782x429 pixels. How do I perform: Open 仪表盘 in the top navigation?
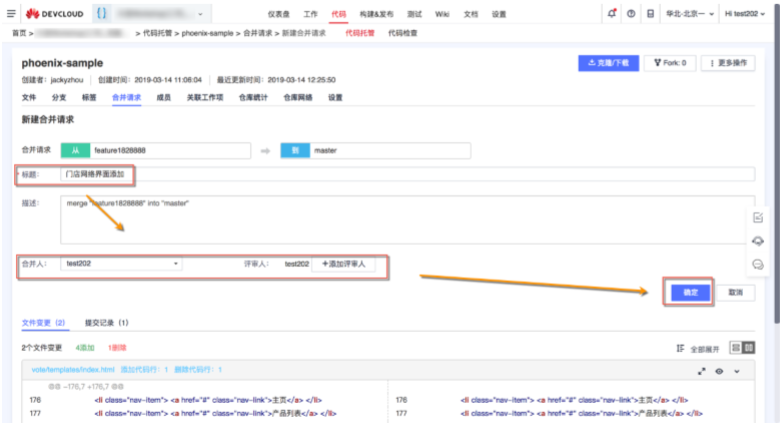click(278, 14)
